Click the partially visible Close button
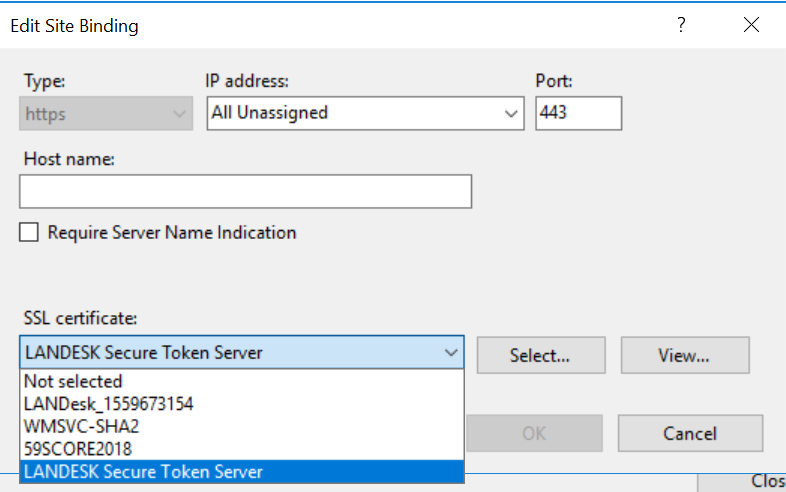The image size is (786, 492). point(742,482)
